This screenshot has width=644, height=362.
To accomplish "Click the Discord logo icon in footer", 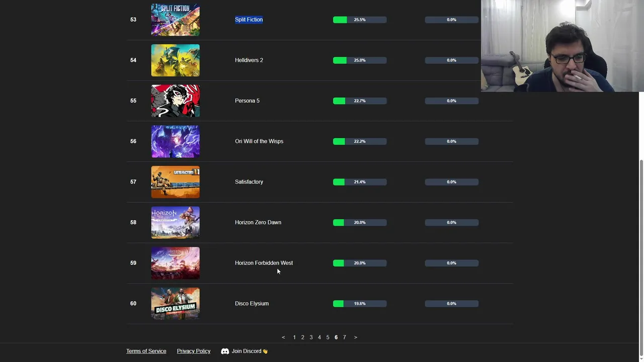I will pyautogui.click(x=225, y=351).
